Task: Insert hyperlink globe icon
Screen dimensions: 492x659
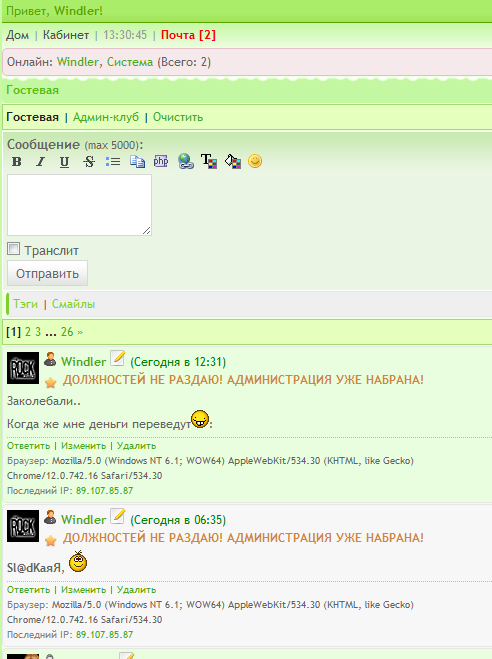Action: (185, 161)
